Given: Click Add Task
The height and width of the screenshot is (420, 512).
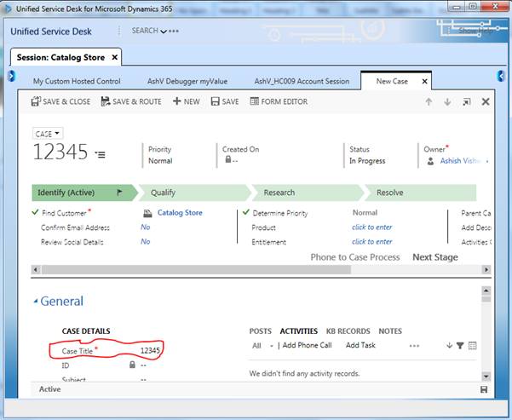Looking at the screenshot, I should tap(360, 345).
